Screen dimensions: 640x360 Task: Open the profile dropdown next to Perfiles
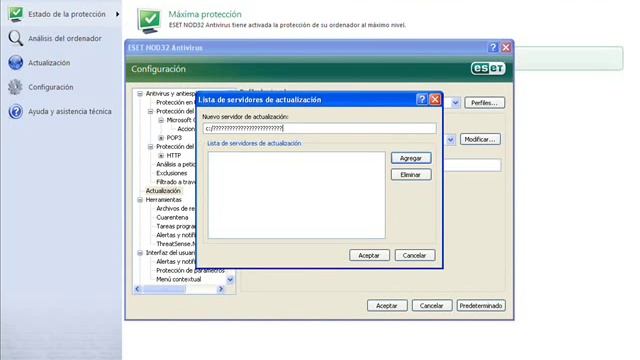456,103
